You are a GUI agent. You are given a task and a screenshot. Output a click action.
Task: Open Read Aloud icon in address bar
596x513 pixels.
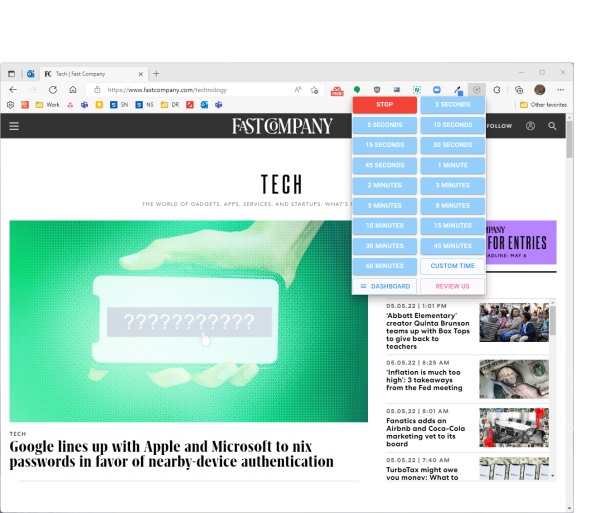coord(298,90)
